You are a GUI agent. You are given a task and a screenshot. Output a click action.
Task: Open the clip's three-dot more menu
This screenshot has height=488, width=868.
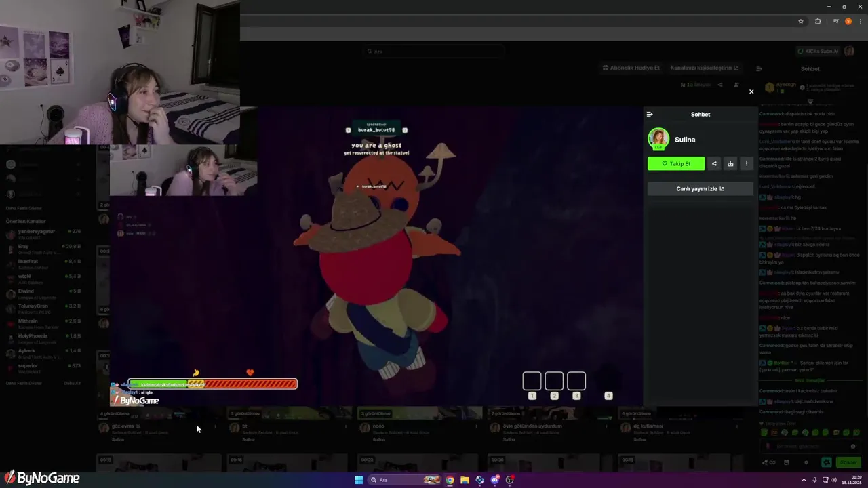(x=747, y=163)
